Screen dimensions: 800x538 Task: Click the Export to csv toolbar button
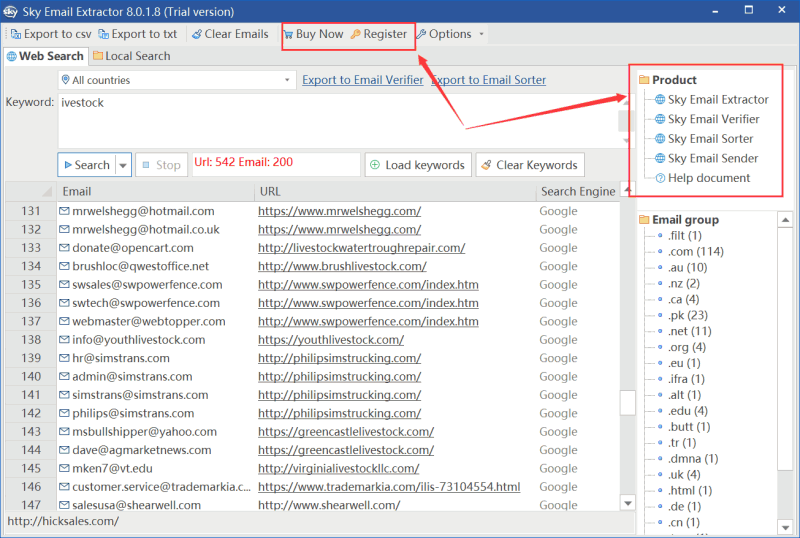(51, 34)
